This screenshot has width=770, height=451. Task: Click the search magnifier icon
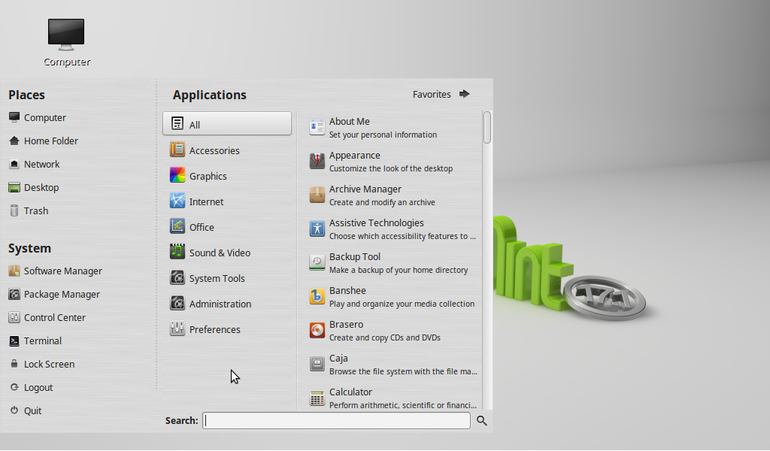[x=482, y=421]
